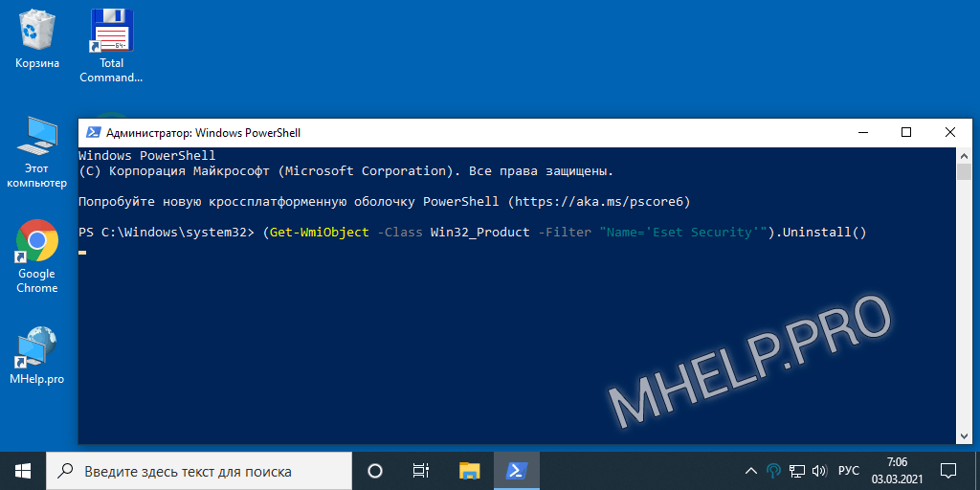Viewport: 980px width, 490px height.
Task: Launch the Total Commander desktop shortcut
Action: pos(111,46)
